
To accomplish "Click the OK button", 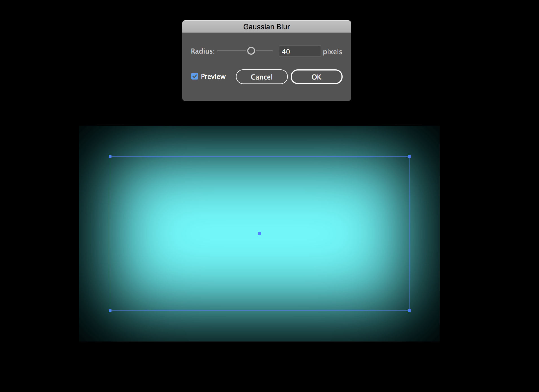I will (316, 77).
